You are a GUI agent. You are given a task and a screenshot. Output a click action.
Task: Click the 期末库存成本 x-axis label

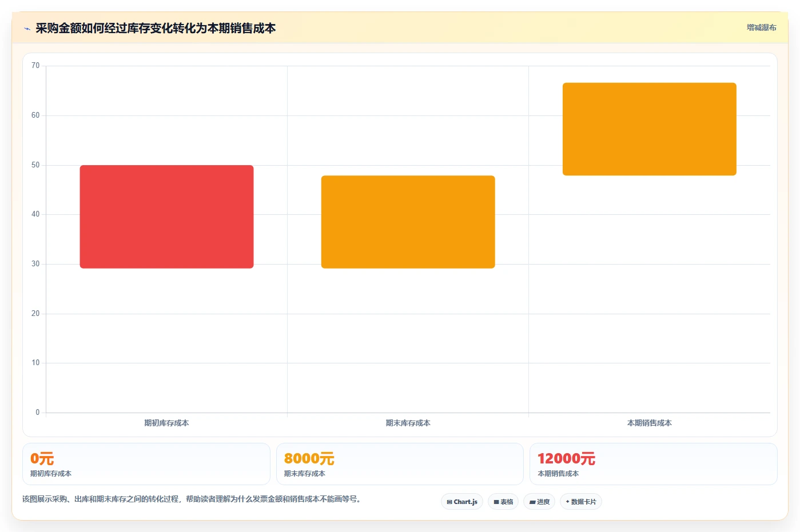coord(408,423)
